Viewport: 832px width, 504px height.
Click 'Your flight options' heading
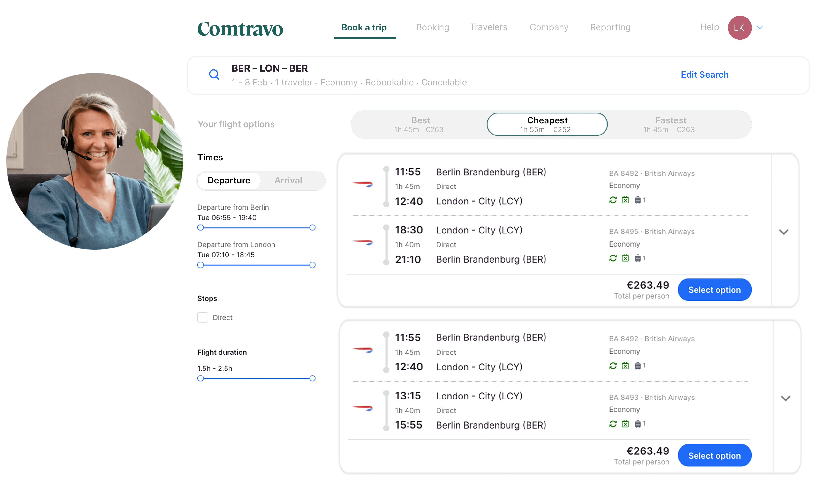(236, 125)
